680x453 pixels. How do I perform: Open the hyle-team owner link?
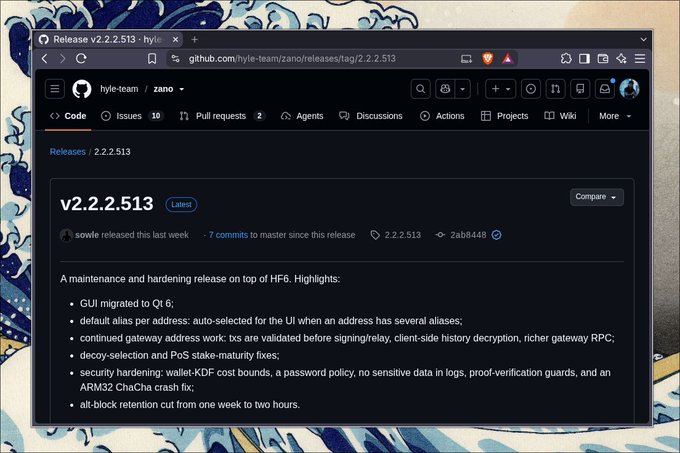pyautogui.click(x=119, y=89)
